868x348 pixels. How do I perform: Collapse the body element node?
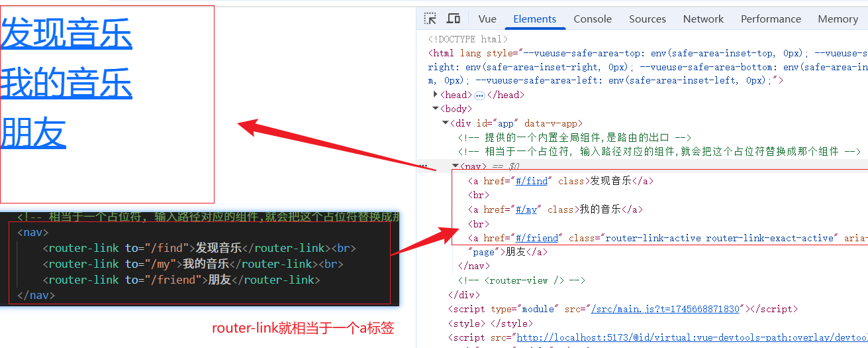pyautogui.click(x=436, y=109)
